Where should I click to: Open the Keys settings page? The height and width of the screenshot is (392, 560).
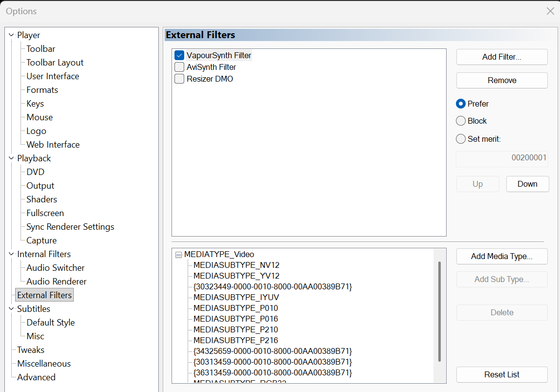coord(35,104)
